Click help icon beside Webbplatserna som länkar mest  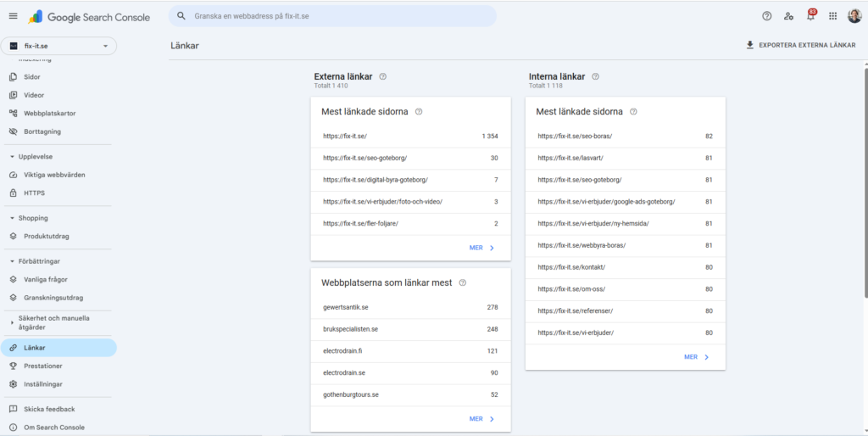(x=463, y=282)
